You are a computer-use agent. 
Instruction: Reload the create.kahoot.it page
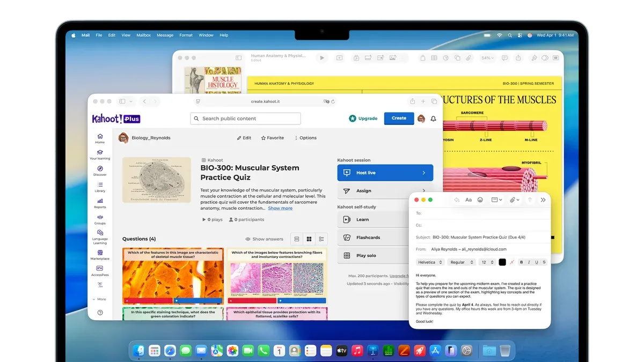point(333,101)
